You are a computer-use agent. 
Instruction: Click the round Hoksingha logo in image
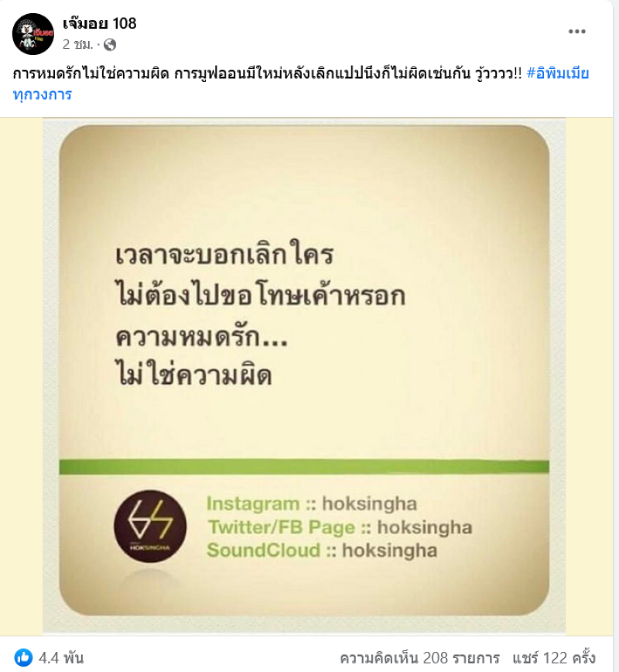coord(150,526)
